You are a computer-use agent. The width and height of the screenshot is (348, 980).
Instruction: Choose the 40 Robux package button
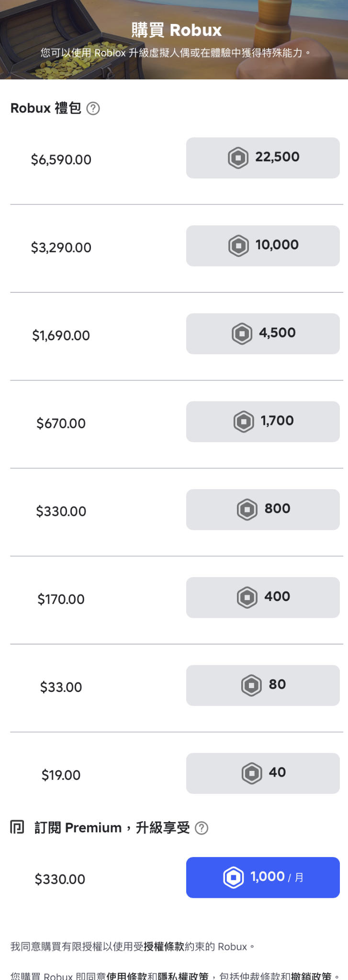(263, 773)
